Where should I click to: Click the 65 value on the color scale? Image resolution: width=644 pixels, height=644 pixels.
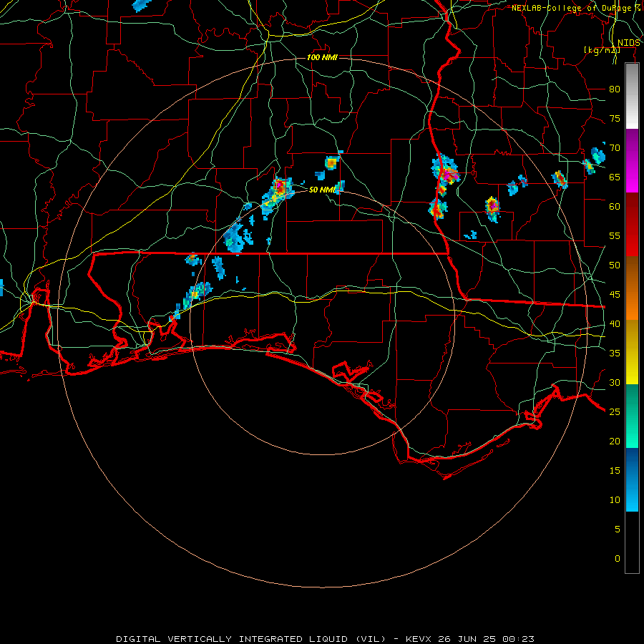coord(615,177)
